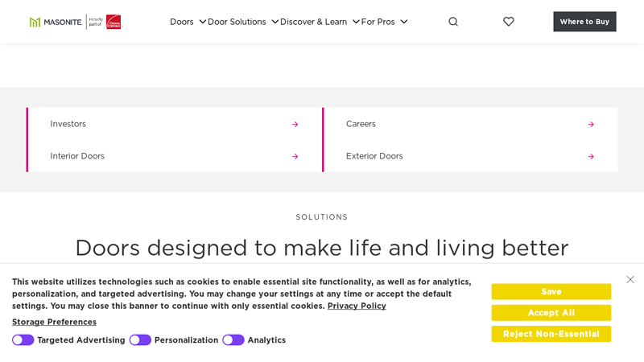Close the cookie banner with X
Viewport: 644px width, 362px height.
tap(630, 280)
